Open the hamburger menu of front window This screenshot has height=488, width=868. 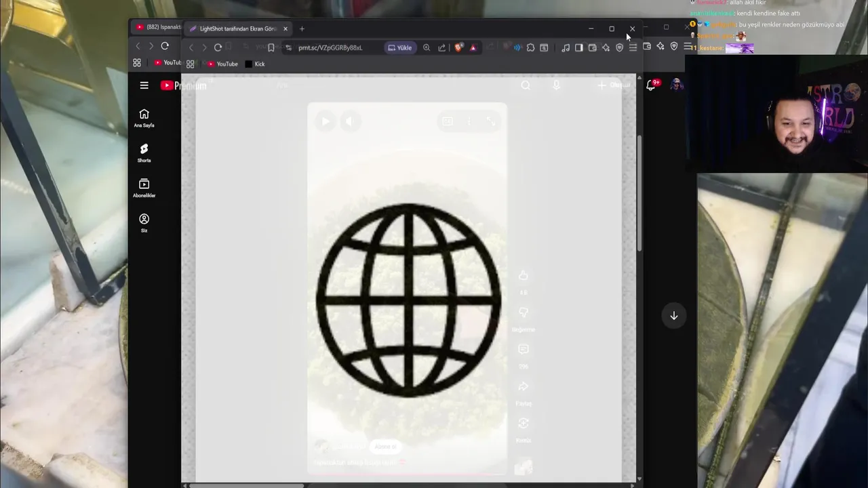pos(633,47)
